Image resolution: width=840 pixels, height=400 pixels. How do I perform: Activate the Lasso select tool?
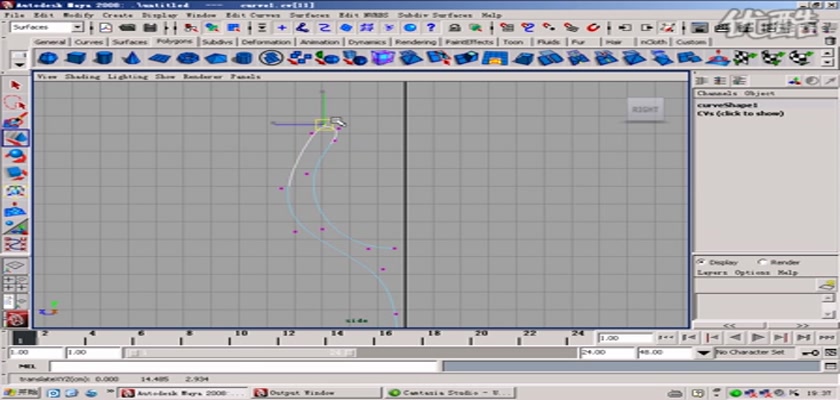pyautogui.click(x=15, y=103)
